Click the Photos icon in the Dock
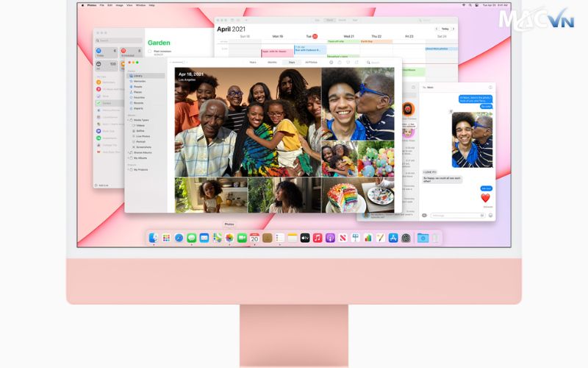 tap(229, 238)
